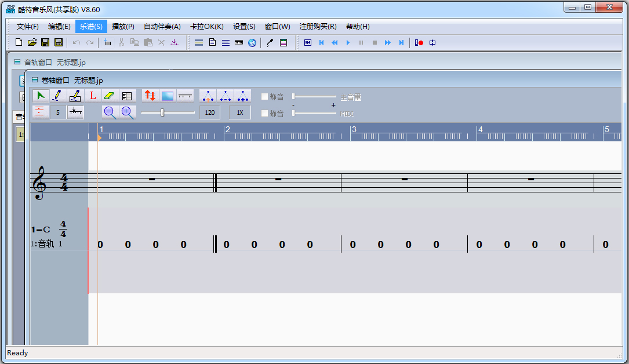This screenshot has width=629, height=364.
Task: Click the red L lyrics tool
Action: click(92, 96)
